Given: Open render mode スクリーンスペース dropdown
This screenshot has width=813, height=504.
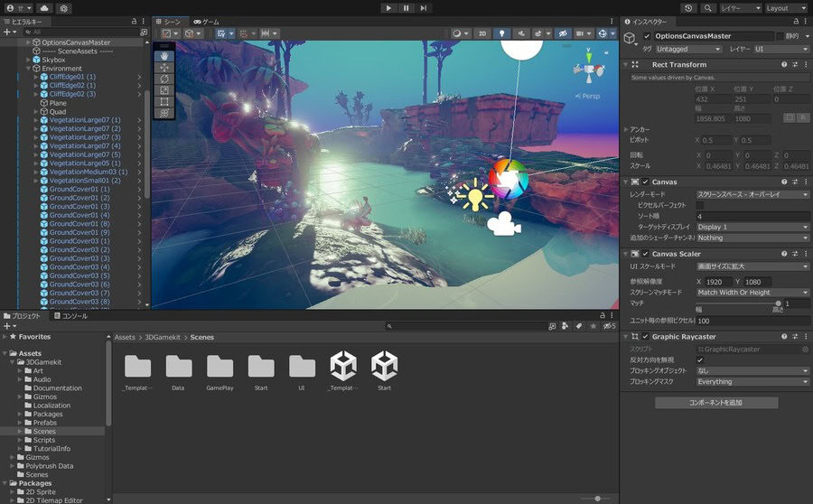Looking at the screenshot, I should tap(752, 194).
